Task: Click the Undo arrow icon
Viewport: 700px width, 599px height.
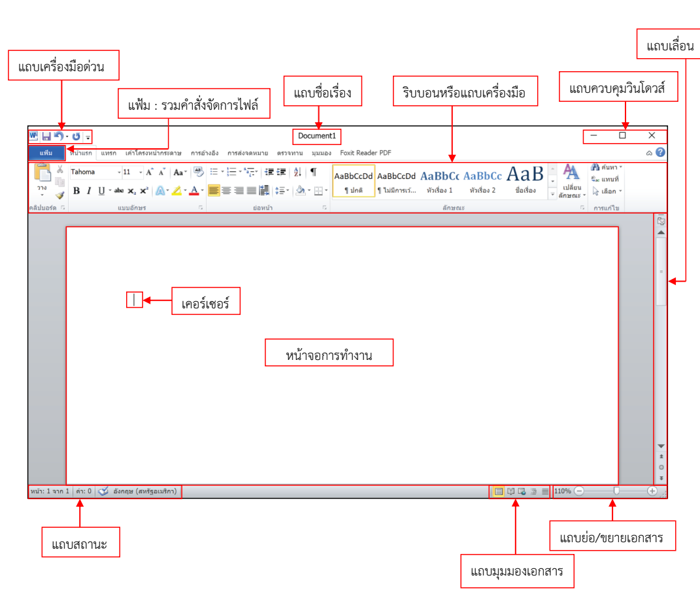Action: 58,137
